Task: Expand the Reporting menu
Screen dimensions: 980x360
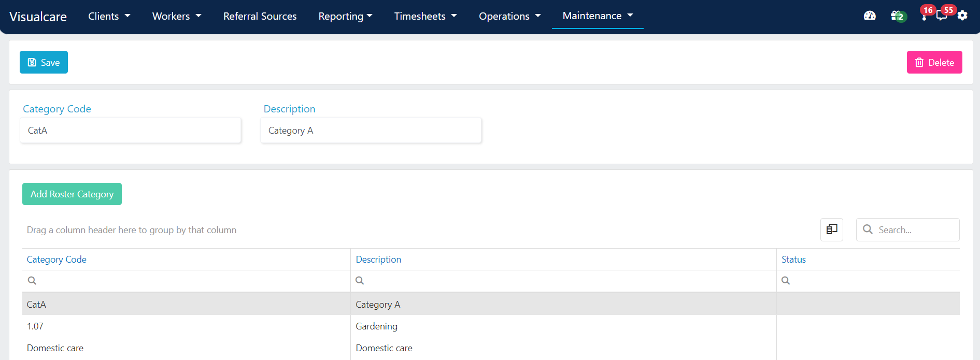Action: click(346, 16)
